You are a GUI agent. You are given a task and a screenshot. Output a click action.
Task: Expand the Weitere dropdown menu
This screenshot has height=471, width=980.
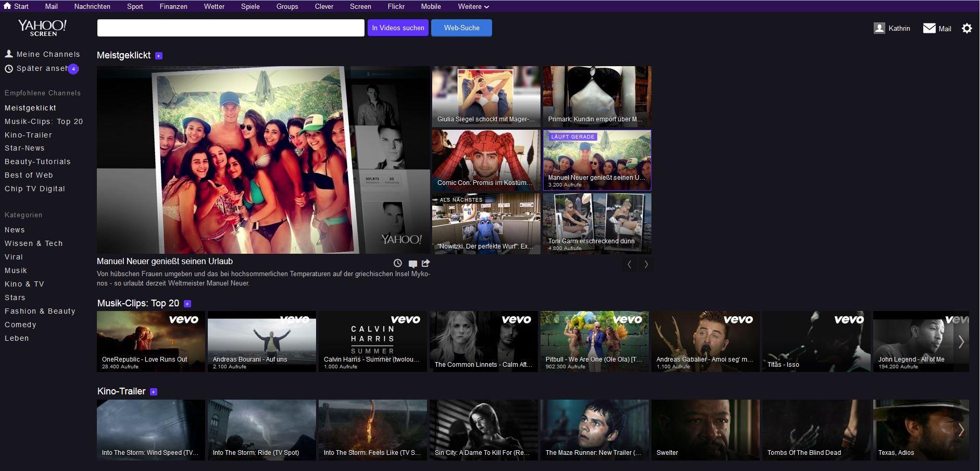[473, 6]
